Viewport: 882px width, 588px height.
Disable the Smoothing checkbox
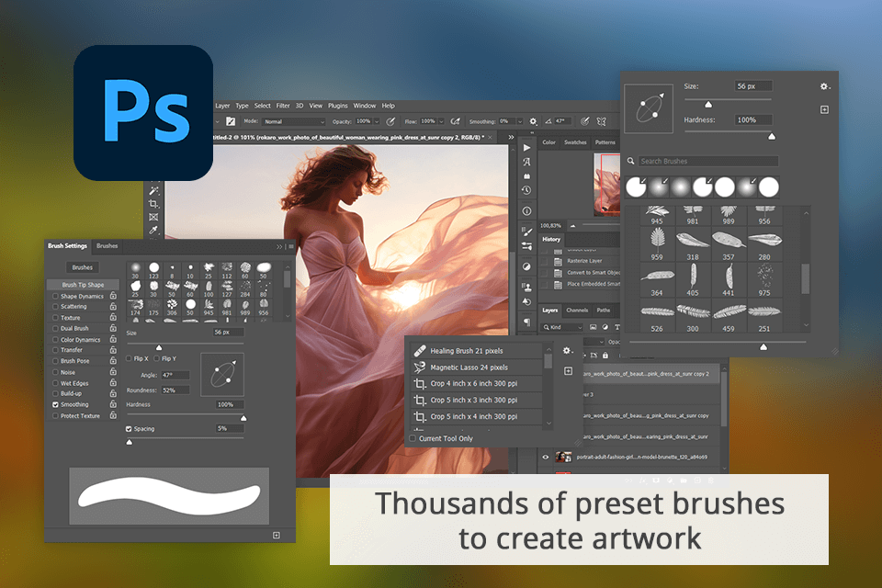[x=55, y=404]
